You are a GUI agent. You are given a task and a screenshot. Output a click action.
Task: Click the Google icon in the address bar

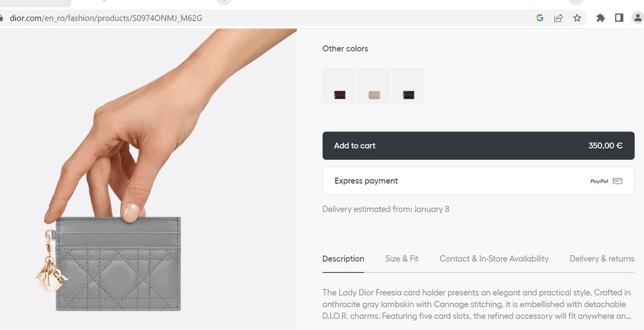point(540,17)
